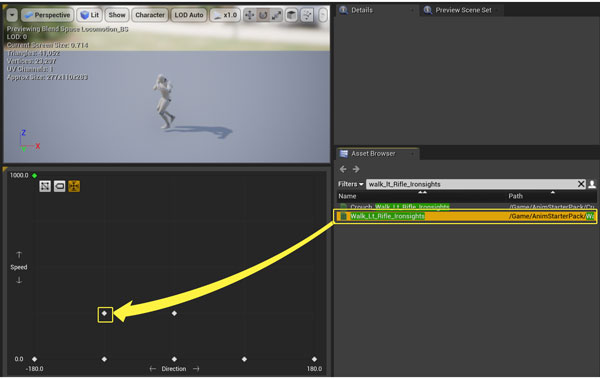Select the translate (move) gizmo tool
This screenshot has width=600, height=379.
(x=249, y=15)
